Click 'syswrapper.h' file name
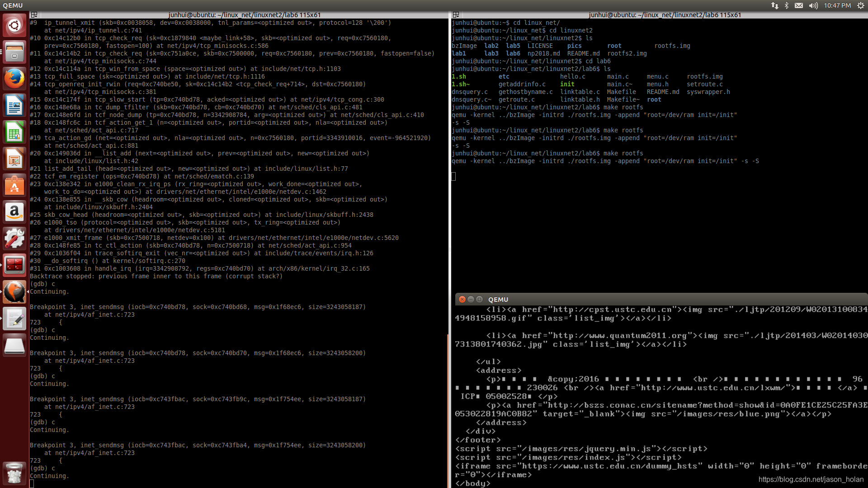The height and width of the screenshot is (488, 868). point(708,92)
